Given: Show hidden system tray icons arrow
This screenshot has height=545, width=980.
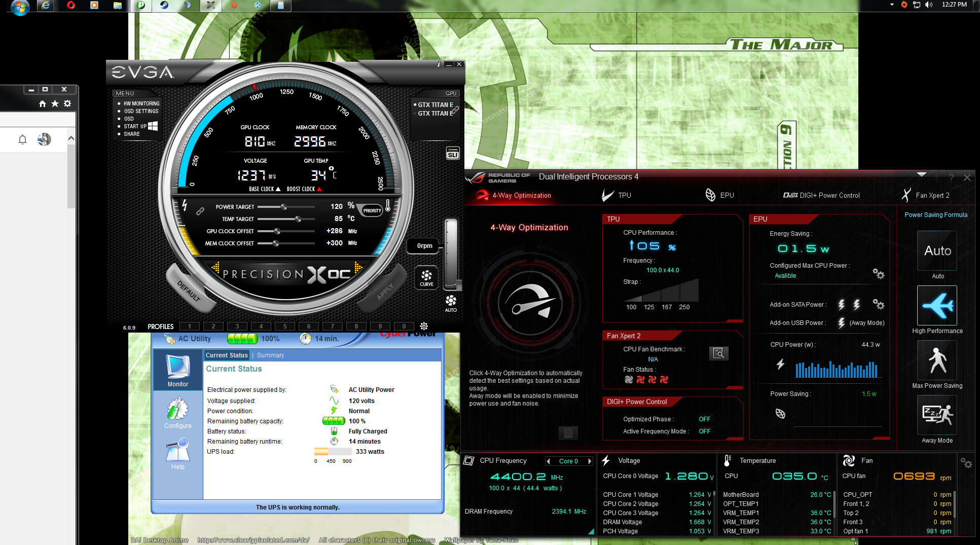Looking at the screenshot, I should (892, 5).
